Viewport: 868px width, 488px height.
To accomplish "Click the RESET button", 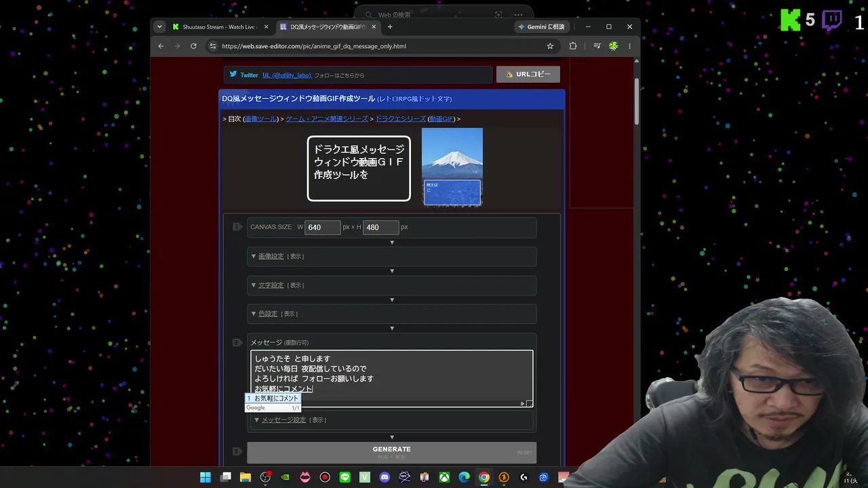I will 525,453.
